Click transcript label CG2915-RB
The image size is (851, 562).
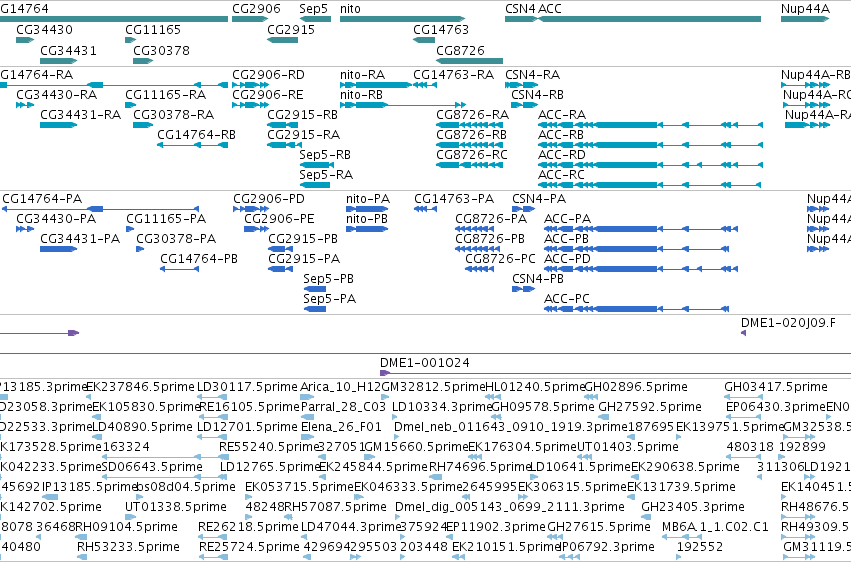tap(302, 114)
